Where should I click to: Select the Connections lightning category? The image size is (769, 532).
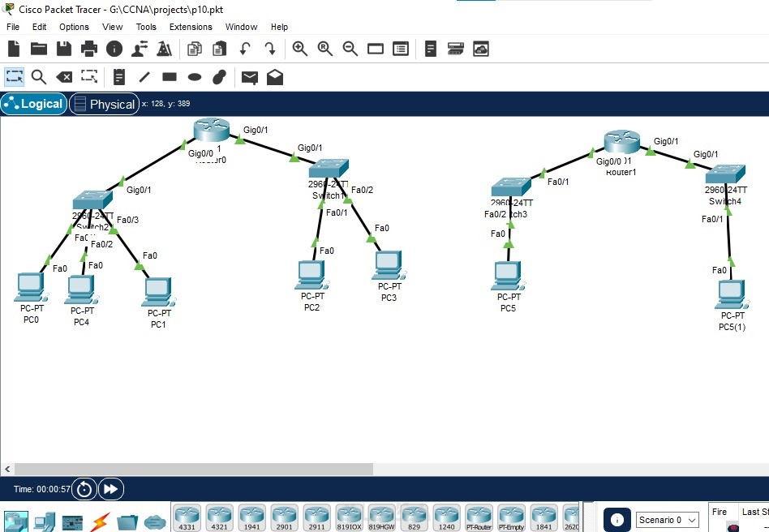pyautogui.click(x=100, y=521)
